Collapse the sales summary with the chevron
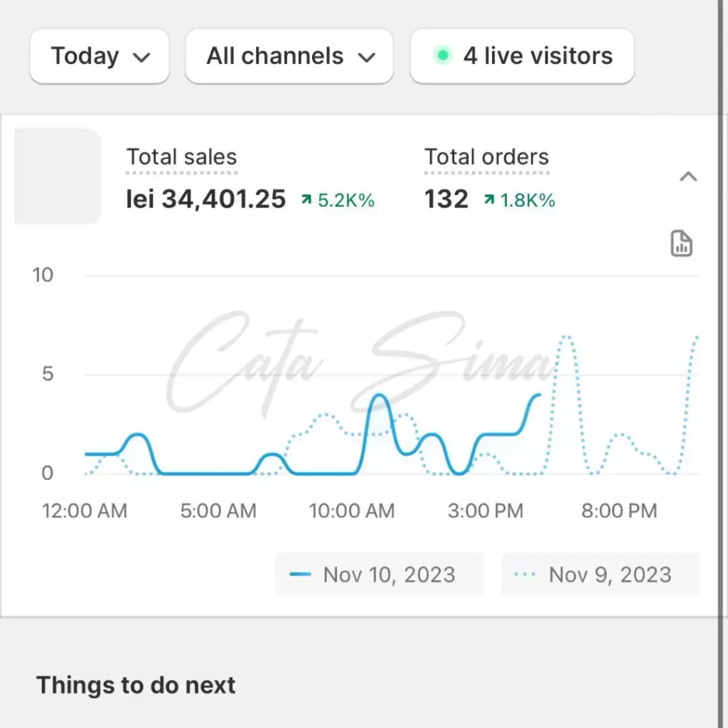Screen dimensions: 728x728 click(x=688, y=177)
